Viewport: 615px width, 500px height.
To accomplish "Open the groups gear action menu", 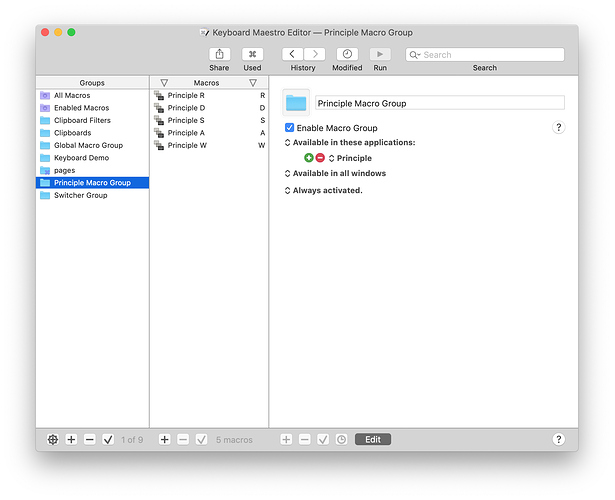I will pos(53,440).
